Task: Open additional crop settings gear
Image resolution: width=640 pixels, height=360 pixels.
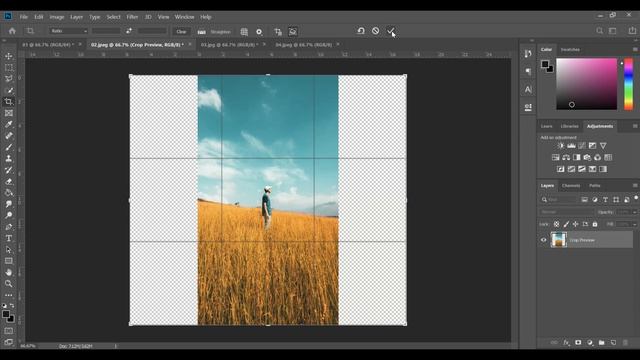Action: tap(259, 31)
